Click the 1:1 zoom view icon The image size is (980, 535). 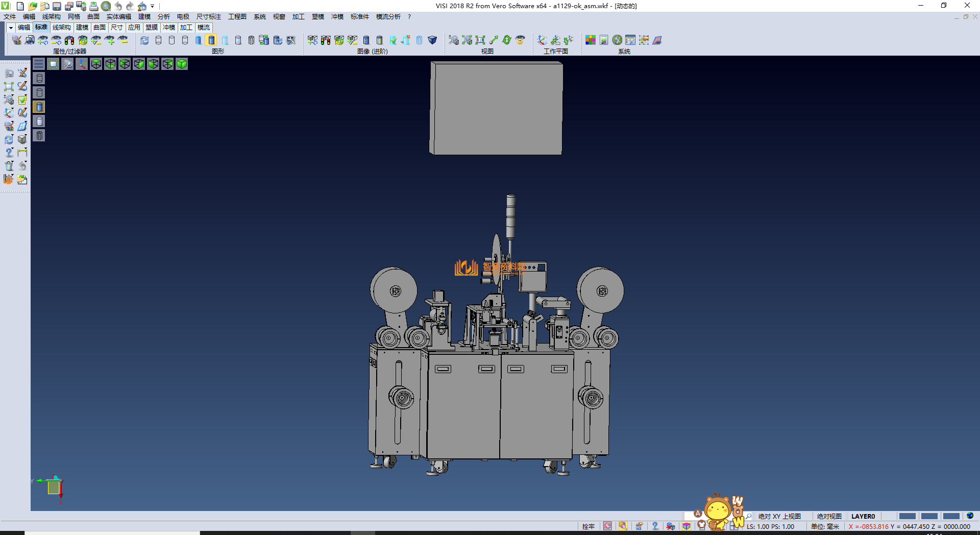click(x=480, y=40)
